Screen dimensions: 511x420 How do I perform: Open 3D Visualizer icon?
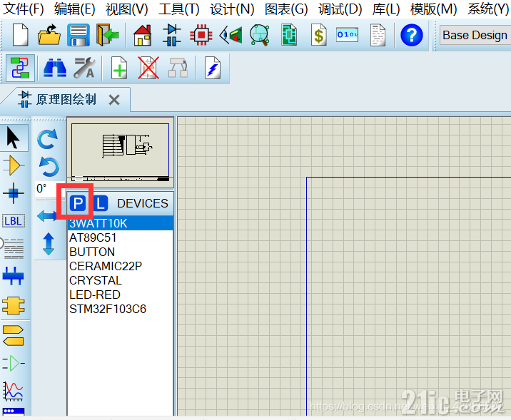pyautogui.click(x=231, y=35)
